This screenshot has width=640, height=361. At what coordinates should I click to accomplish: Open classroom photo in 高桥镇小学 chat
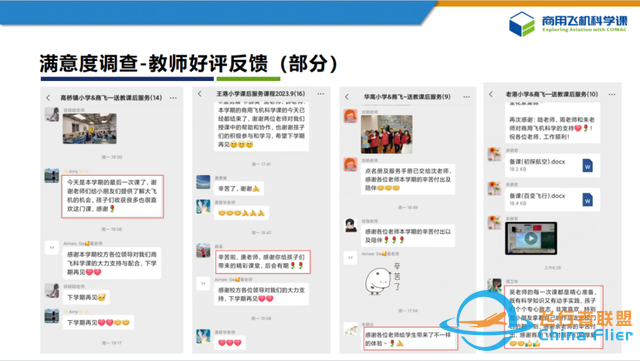(x=90, y=129)
